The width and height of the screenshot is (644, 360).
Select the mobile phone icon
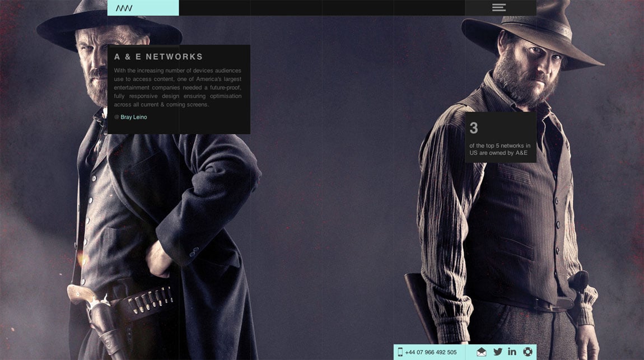pyautogui.click(x=401, y=352)
